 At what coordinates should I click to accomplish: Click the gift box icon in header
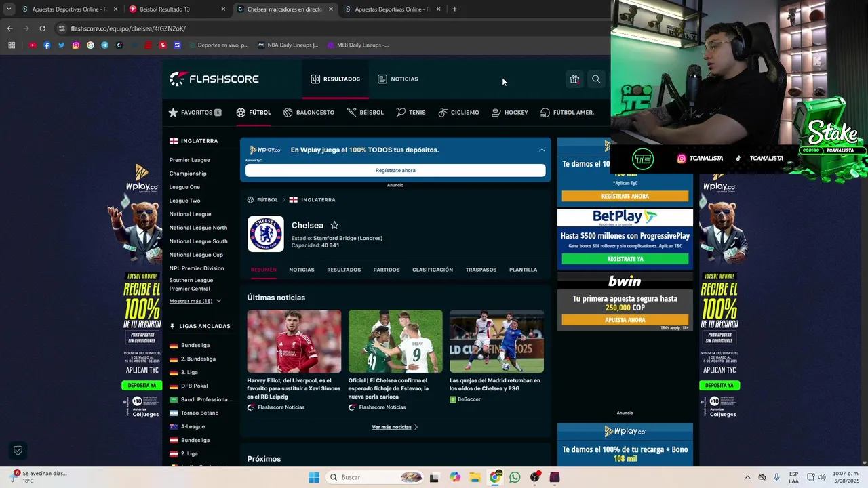tap(574, 79)
